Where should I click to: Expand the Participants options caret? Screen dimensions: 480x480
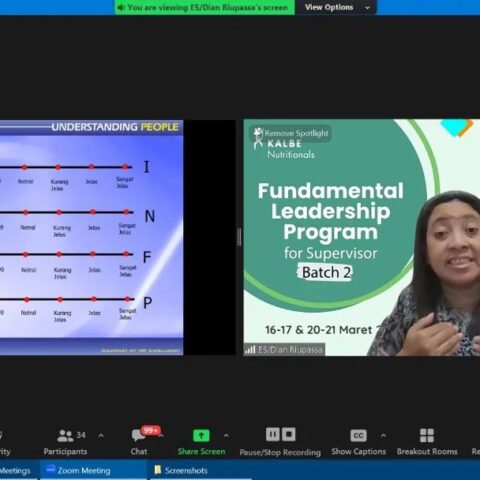click(x=101, y=435)
